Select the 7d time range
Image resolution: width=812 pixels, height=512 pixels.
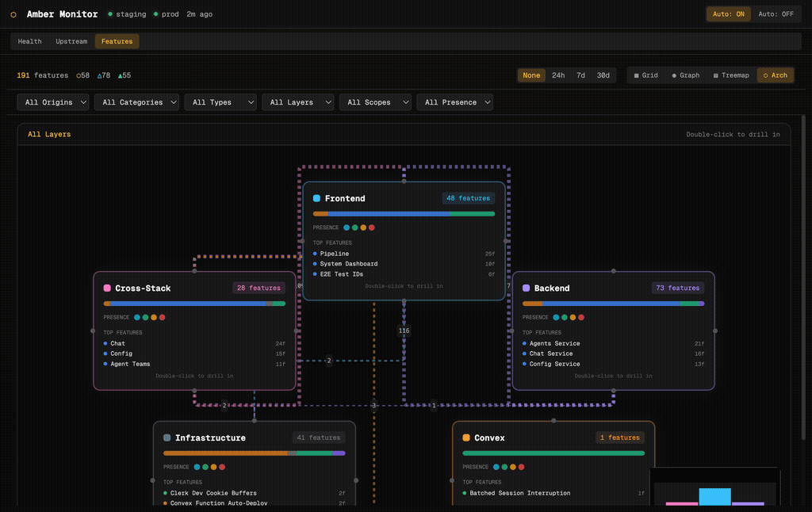pos(581,75)
